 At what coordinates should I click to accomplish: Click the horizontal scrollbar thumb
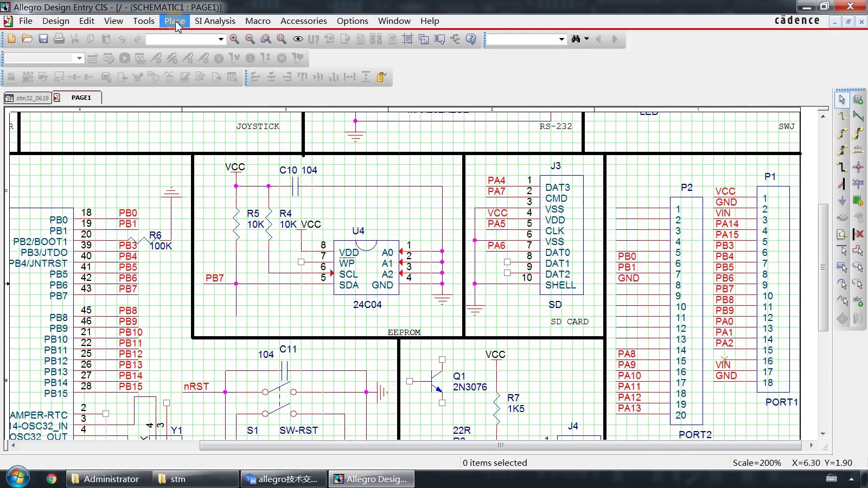click(x=500, y=446)
